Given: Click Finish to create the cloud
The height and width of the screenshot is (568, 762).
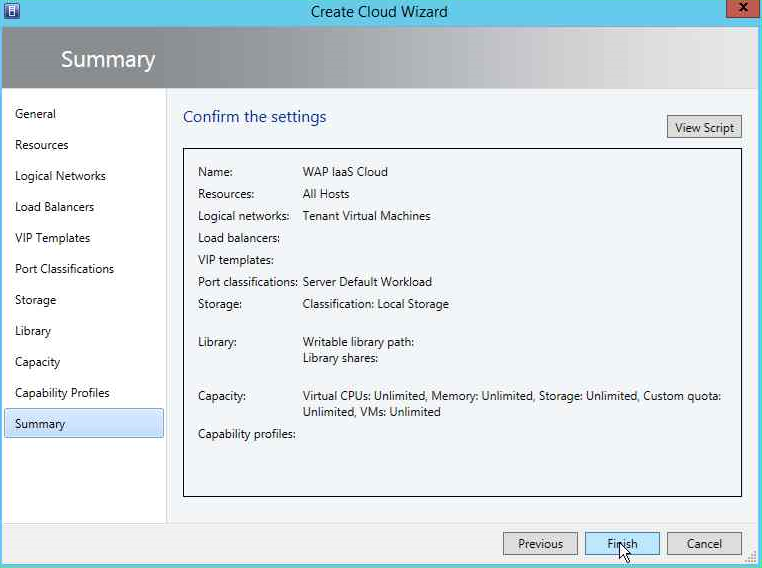Looking at the screenshot, I should [622, 544].
